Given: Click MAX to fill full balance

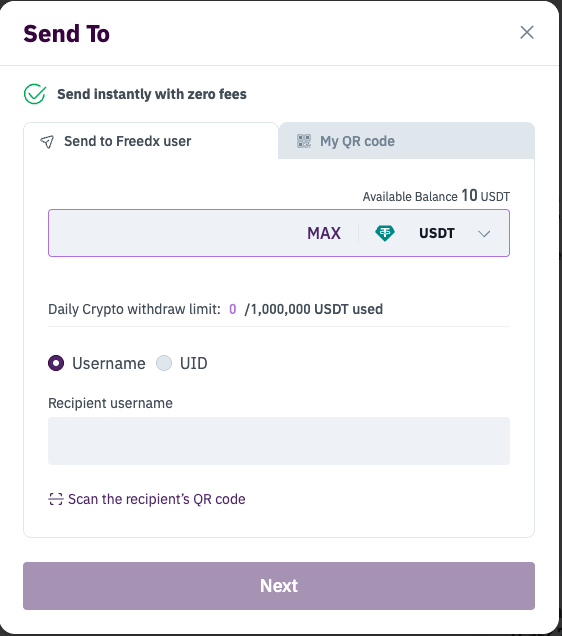Looking at the screenshot, I should 324,233.
